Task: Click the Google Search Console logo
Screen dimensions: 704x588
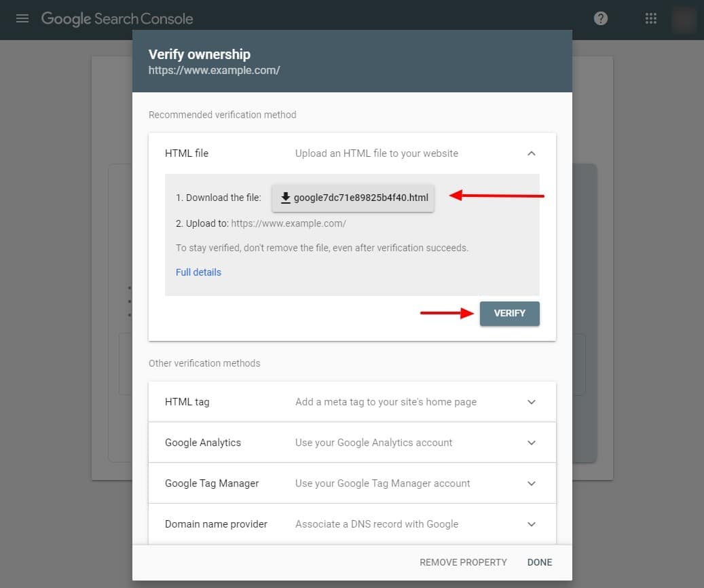Action: (117, 19)
